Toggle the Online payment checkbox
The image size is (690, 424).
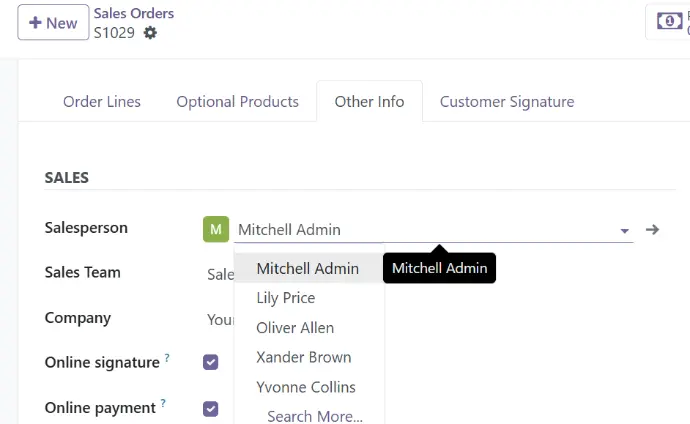(x=210, y=409)
